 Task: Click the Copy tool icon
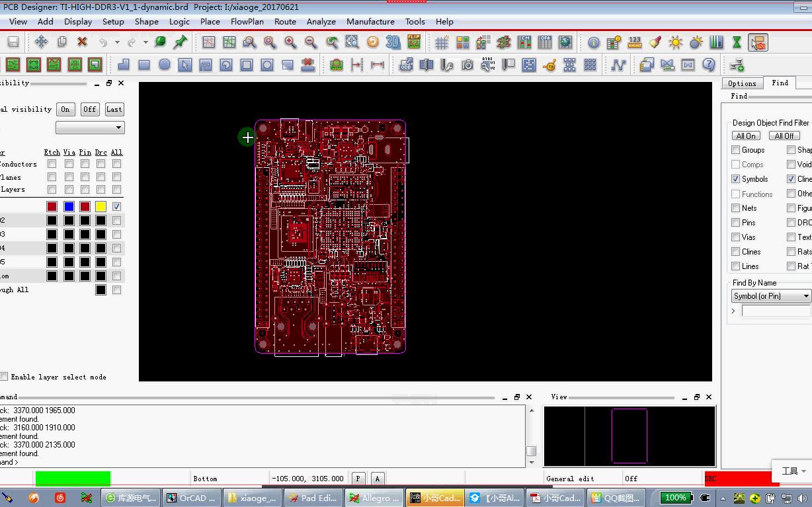tap(61, 42)
